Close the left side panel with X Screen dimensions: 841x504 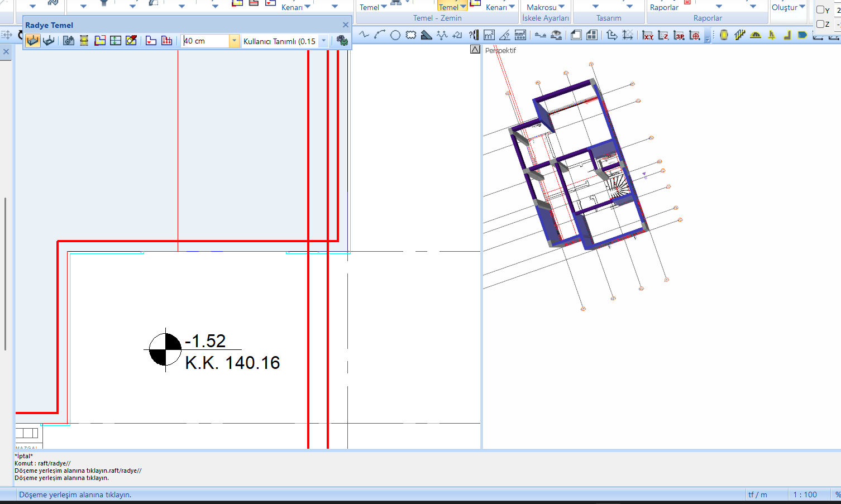tap(6, 52)
